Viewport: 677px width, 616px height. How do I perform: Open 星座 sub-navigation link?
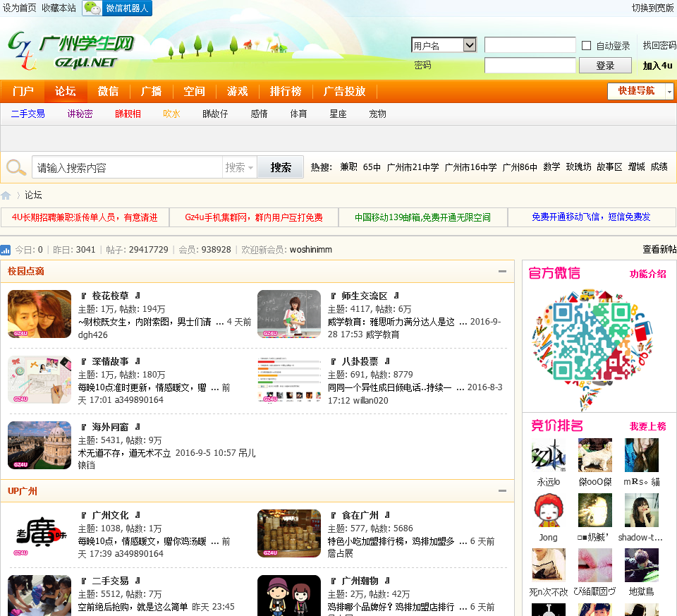338,114
